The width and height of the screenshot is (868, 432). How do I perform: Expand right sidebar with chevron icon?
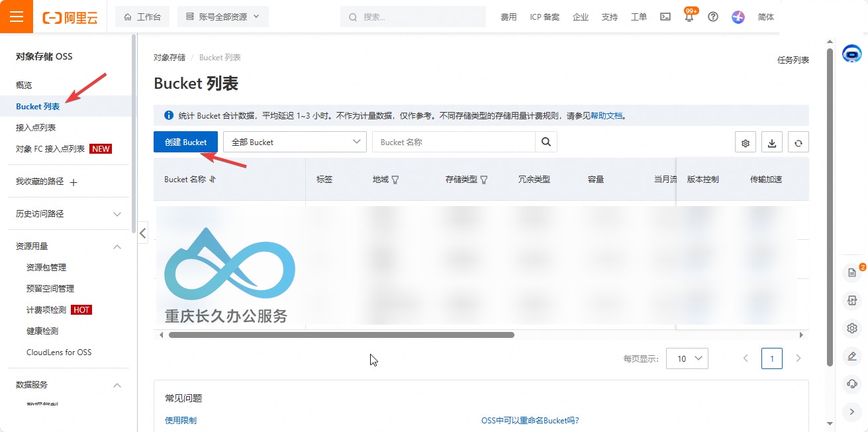pyautogui.click(x=852, y=411)
